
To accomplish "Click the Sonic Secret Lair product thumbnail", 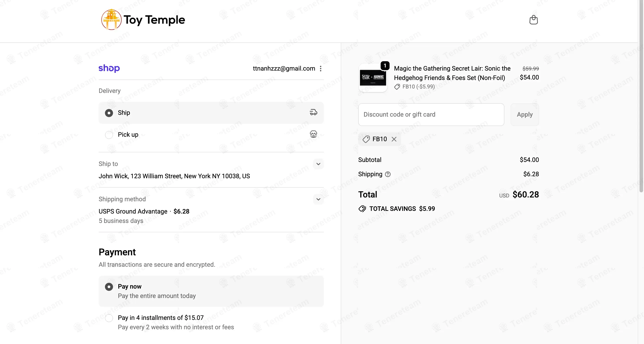I will 373,78.
